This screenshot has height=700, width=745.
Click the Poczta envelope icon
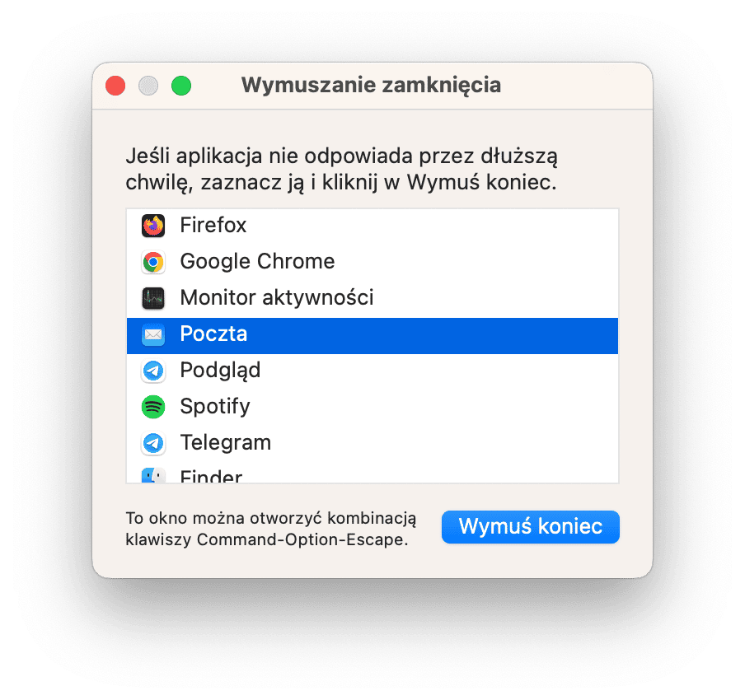pos(153,334)
